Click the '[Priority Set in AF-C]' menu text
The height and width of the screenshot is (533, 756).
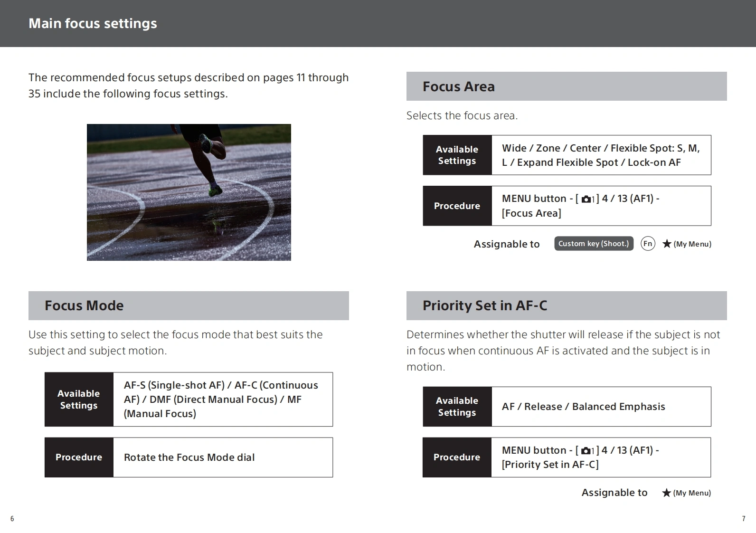(550, 465)
